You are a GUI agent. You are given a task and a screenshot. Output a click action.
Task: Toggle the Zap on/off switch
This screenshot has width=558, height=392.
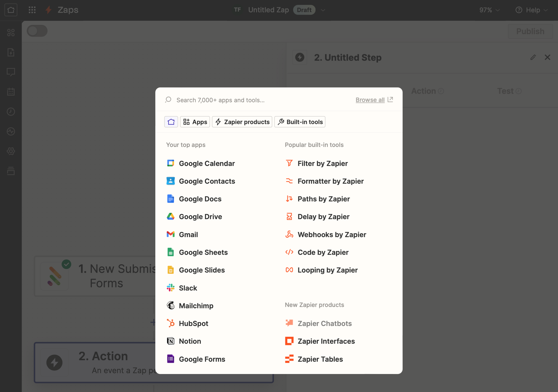(37, 31)
